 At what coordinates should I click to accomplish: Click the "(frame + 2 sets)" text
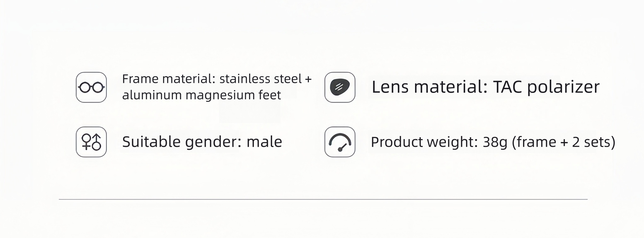[x=564, y=142]
